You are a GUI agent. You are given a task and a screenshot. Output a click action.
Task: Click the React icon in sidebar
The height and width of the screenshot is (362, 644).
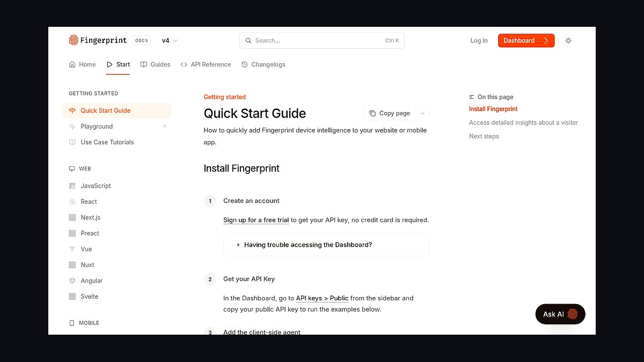click(72, 202)
